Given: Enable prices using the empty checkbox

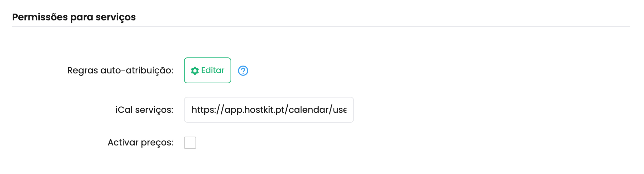Looking at the screenshot, I should 190,143.
